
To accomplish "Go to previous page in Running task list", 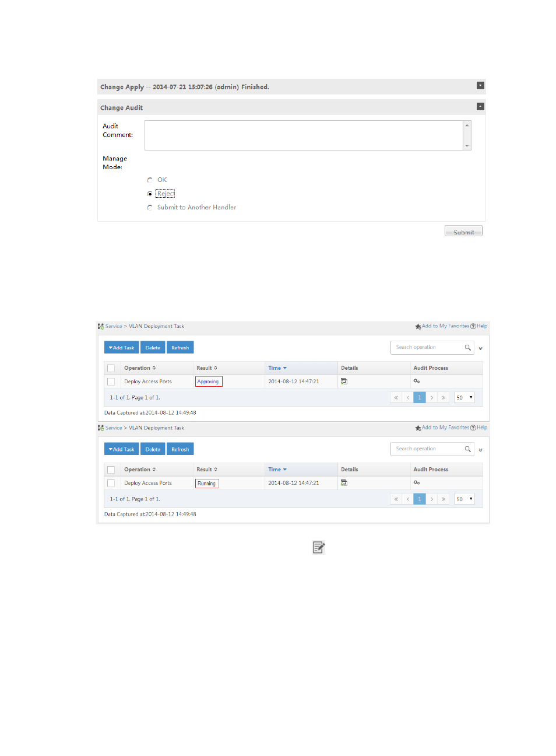I will (x=408, y=499).
